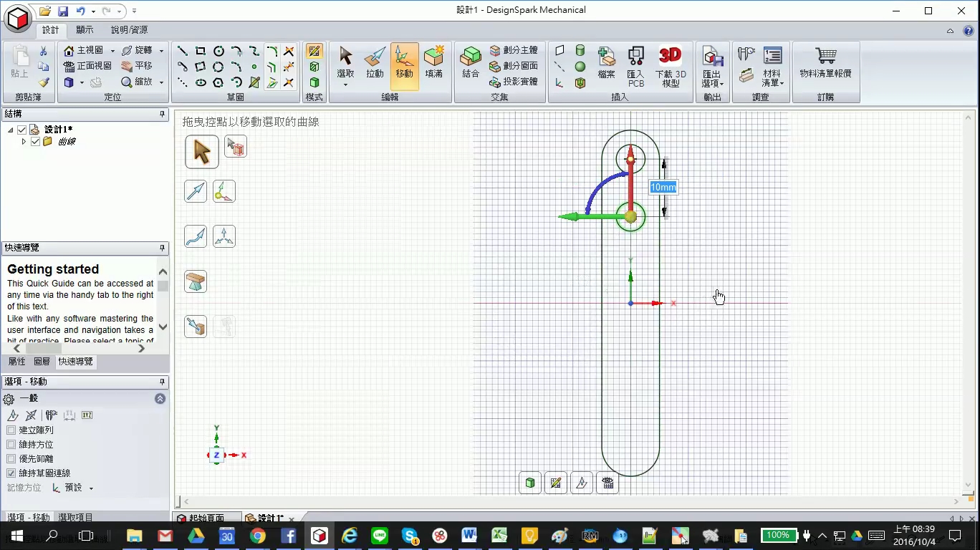980x550 pixels.
Task: Click the XYZ option icon in move options
Action: click(x=87, y=415)
